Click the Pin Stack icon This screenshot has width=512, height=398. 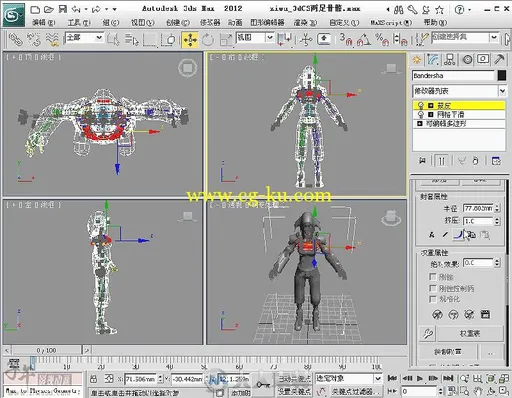tap(422, 161)
